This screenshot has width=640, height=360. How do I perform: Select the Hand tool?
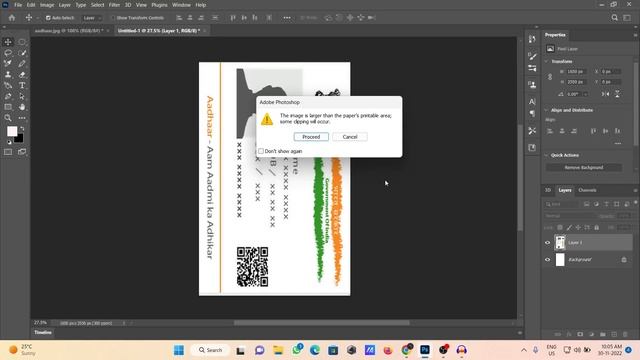click(22, 107)
